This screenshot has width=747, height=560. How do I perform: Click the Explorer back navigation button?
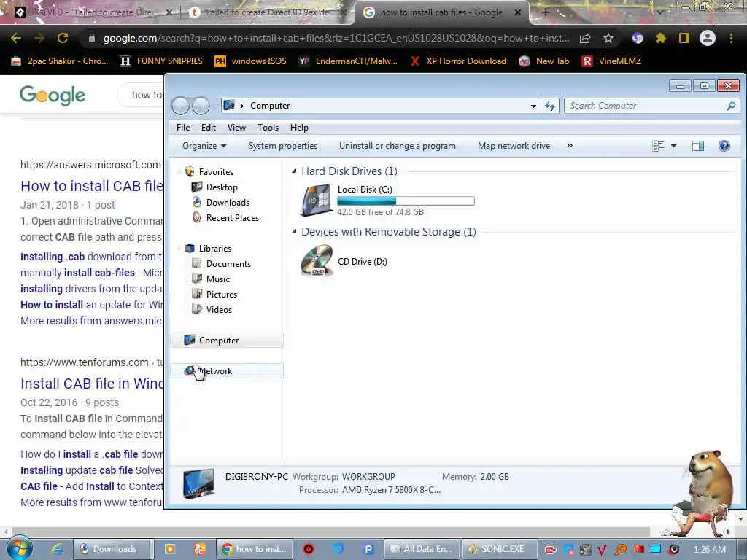(x=181, y=106)
